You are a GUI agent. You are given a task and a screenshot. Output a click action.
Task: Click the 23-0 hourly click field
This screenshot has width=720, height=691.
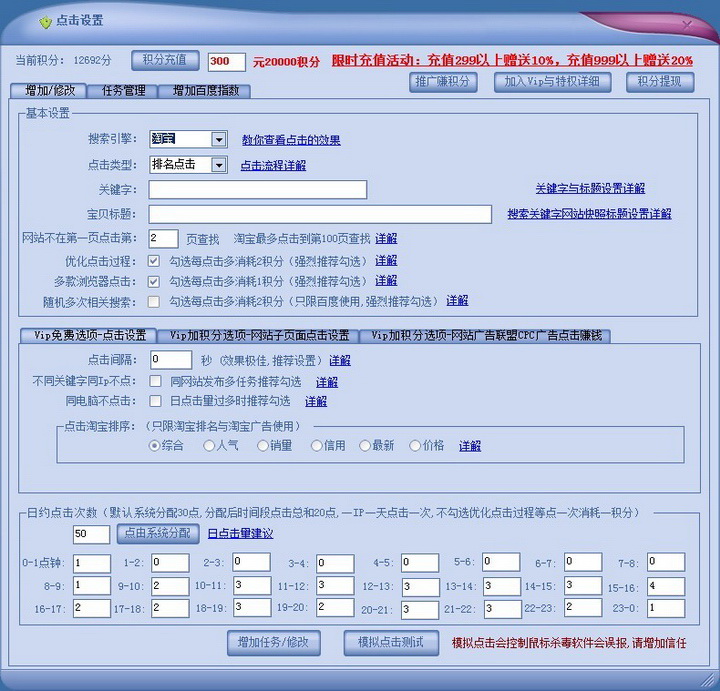point(666,608)
